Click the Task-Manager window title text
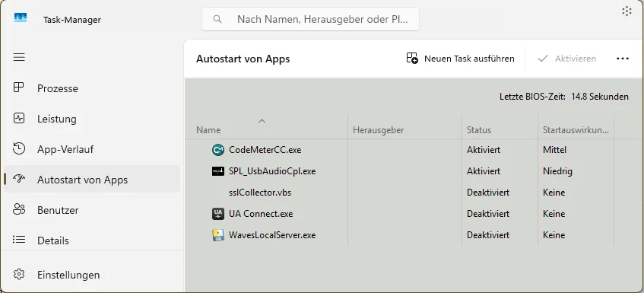 pyautogui.click(x=72, y=20)
